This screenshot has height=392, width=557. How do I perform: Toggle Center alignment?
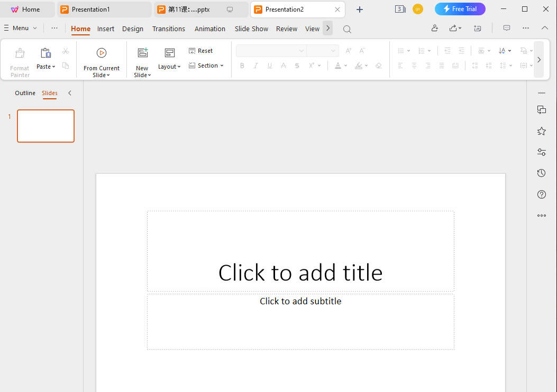click(x=414, y=66)
